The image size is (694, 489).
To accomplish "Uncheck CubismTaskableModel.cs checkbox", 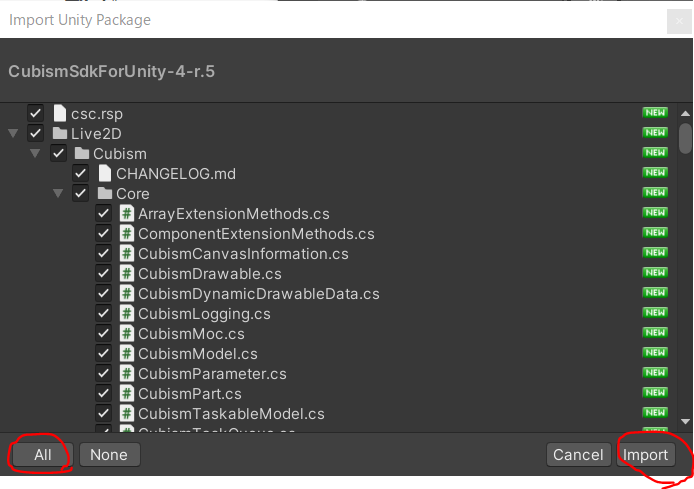I will (104, 413).
